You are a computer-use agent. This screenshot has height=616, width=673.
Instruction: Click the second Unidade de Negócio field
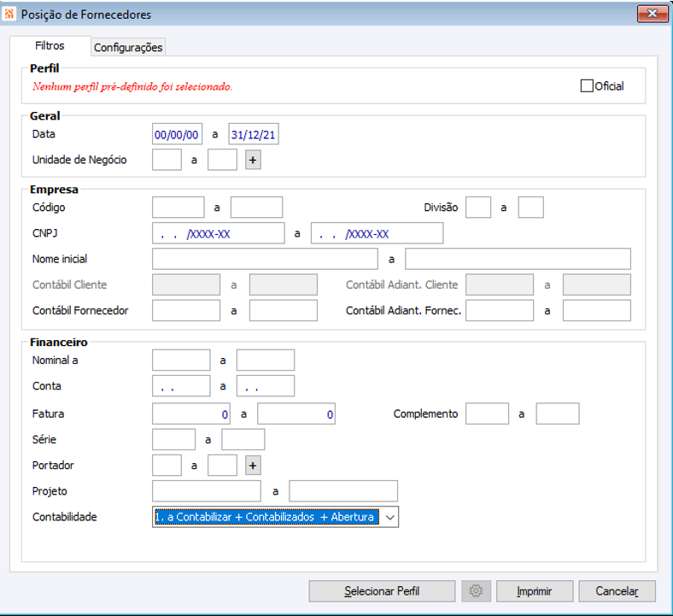[x=222, y=160]
